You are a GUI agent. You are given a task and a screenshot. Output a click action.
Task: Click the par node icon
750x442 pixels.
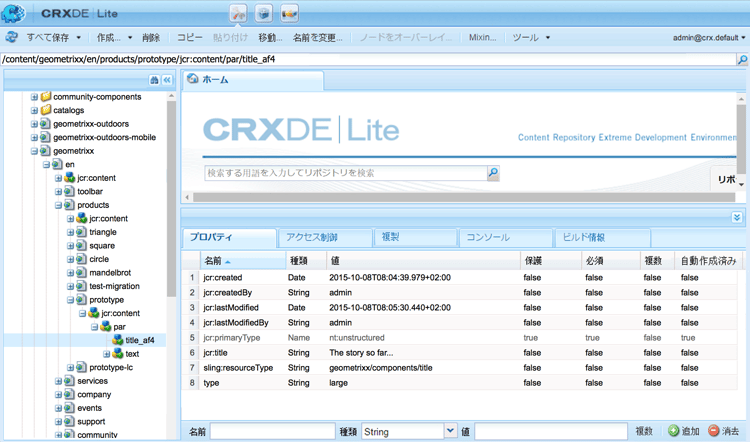click(106, 327)
